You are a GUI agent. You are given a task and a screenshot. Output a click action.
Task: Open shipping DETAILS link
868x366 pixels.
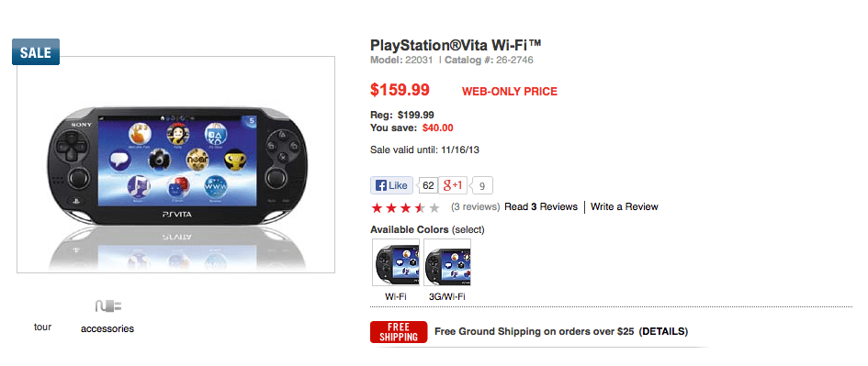pos(663,332)
